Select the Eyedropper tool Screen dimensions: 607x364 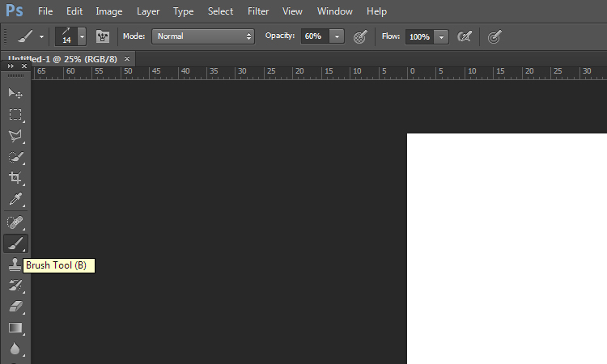click(15, 199)
